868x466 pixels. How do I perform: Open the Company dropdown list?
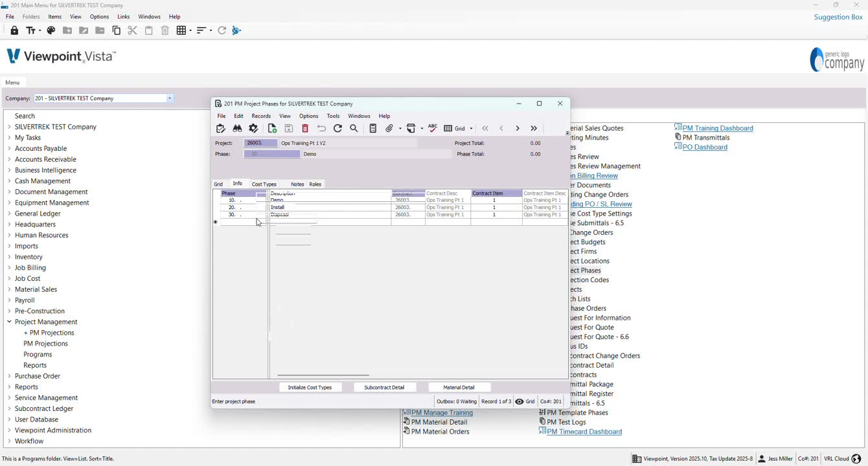[170, 98]
